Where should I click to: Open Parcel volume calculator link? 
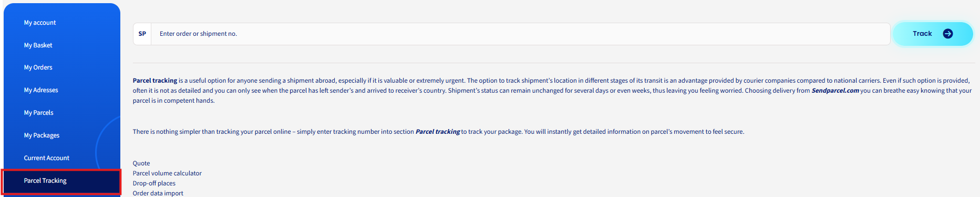[x=167, y=173]
